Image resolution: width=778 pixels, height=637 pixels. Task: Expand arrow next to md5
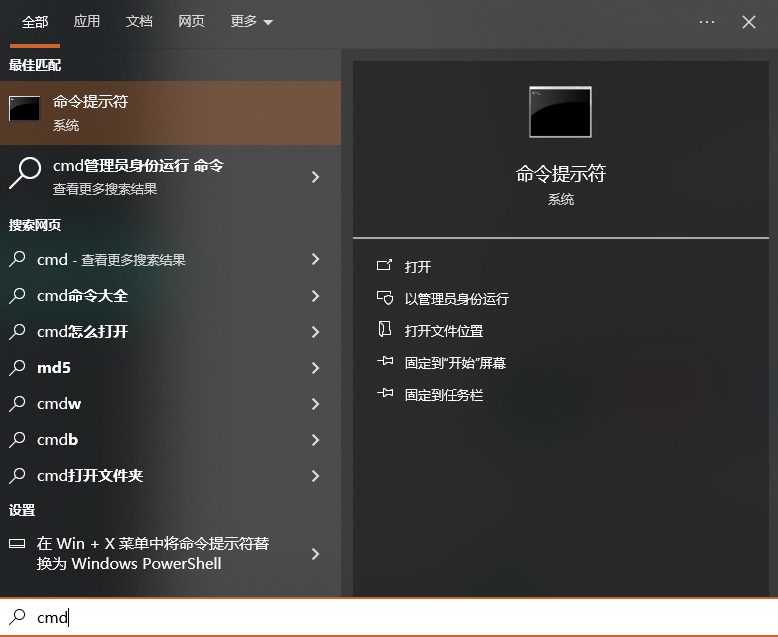315,368
